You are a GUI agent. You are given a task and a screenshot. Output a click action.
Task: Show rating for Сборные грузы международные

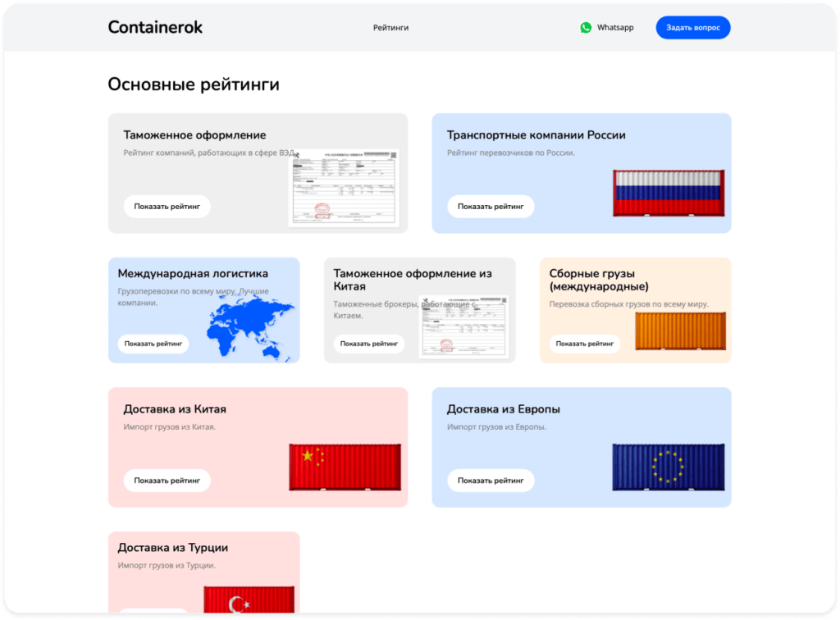click(x=587, y=344)
